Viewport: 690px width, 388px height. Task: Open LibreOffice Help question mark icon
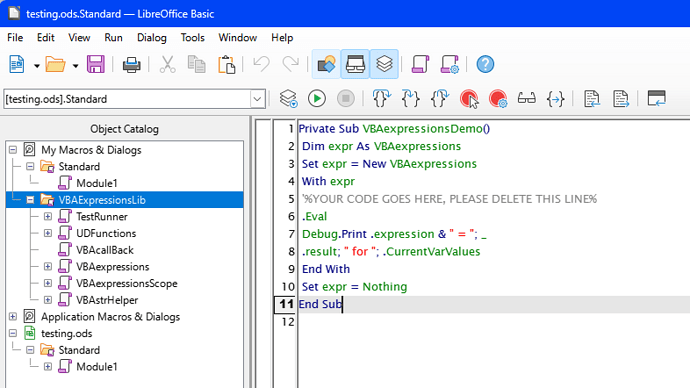pos(485,64)
